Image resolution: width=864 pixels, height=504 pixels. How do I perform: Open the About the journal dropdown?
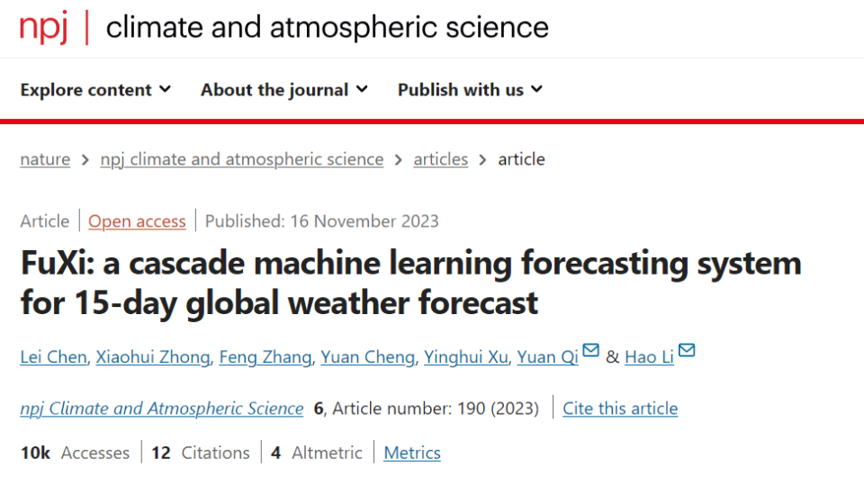click(284, 90)
